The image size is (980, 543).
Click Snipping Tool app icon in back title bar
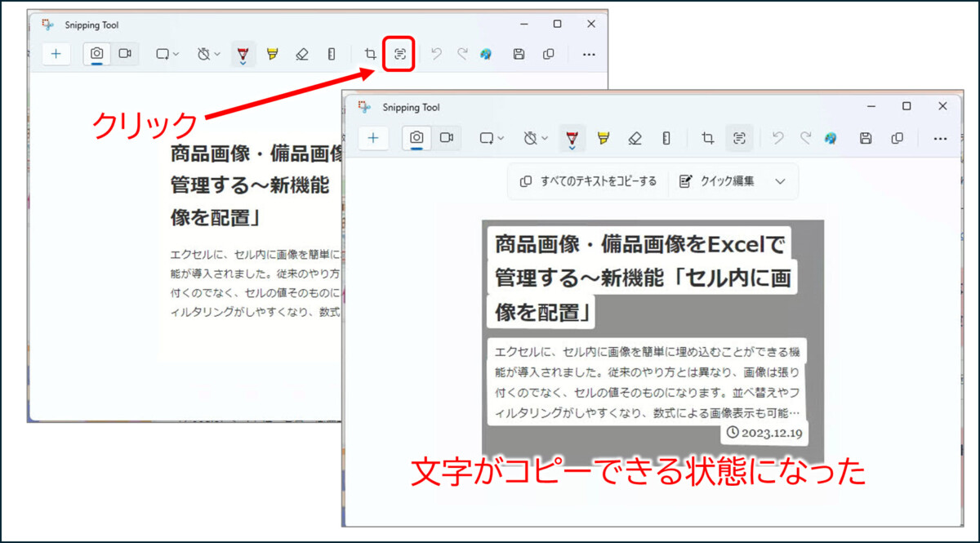coord(47,24)
